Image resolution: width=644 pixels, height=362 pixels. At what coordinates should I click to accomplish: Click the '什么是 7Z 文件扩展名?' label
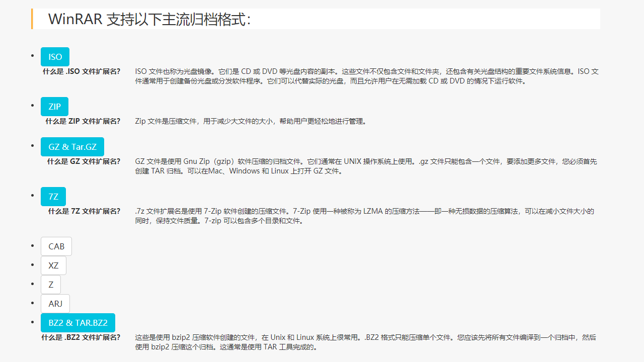(x=85, y=211)
